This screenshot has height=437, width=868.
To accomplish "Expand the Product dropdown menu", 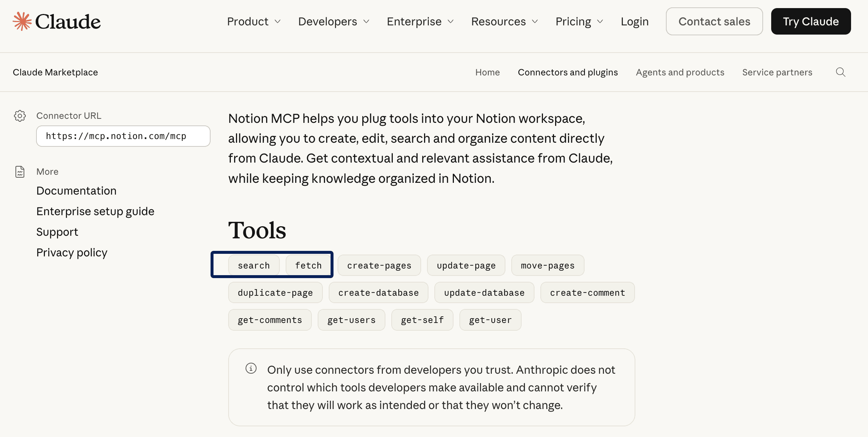I will point(254,21).
